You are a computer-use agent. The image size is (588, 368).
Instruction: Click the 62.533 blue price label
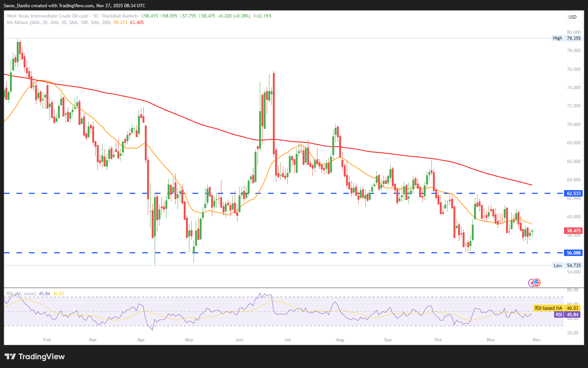tap(573, 194)
